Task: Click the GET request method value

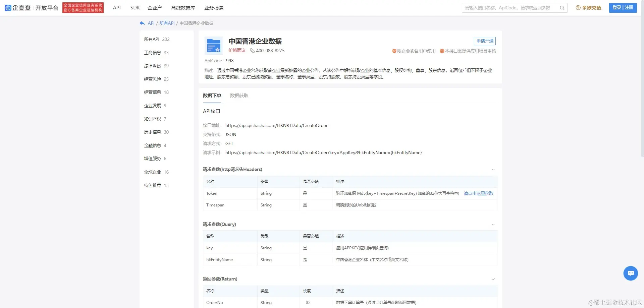Action: click(229, 143)
